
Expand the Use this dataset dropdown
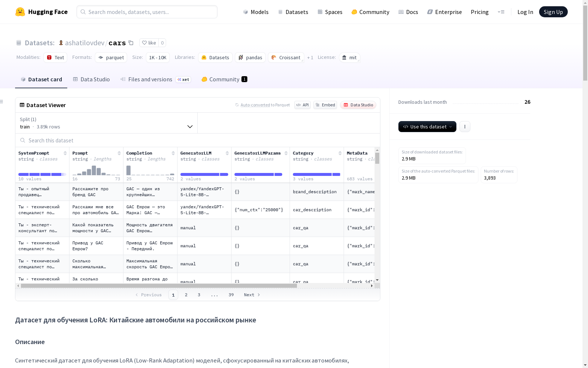427,127
